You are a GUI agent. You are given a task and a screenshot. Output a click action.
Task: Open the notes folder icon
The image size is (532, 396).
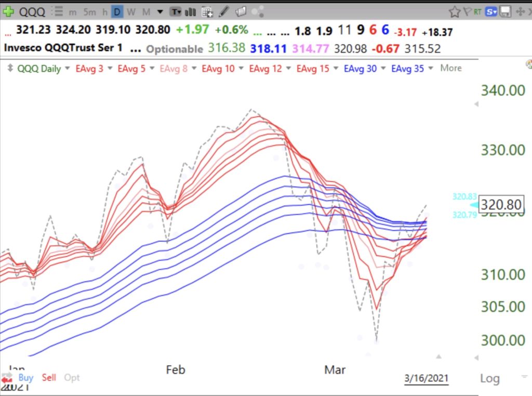[x=241, y=12]
